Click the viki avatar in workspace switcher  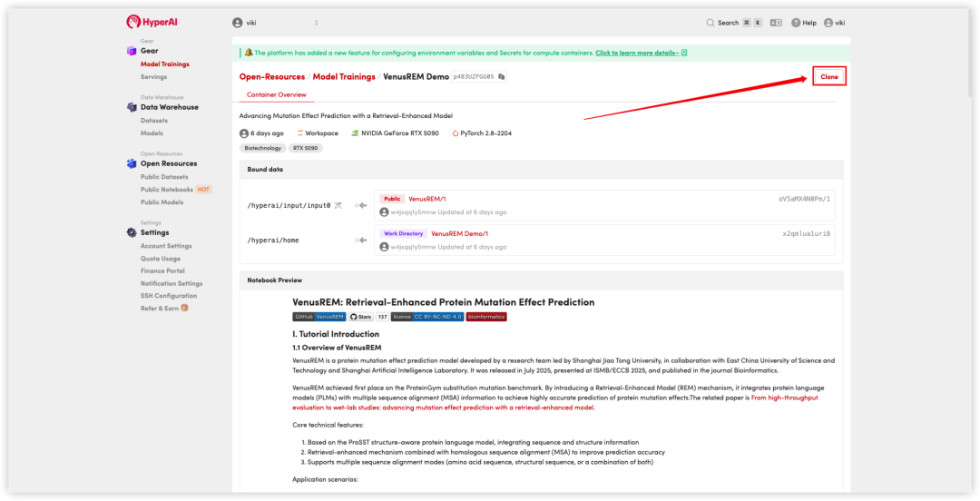(x=238, y=23)
